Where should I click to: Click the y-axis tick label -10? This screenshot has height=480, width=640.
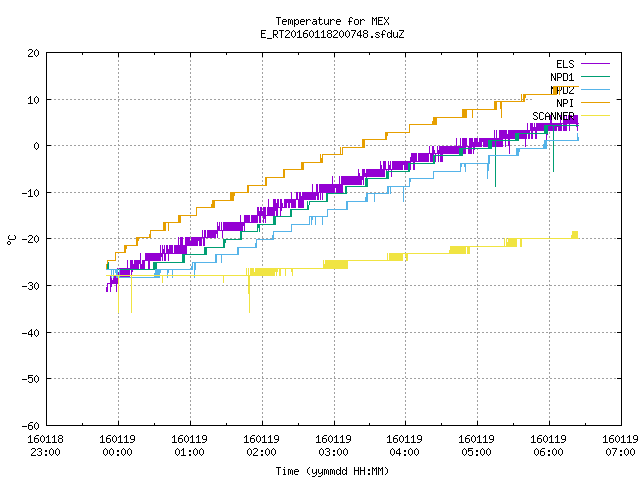(30, 193)
